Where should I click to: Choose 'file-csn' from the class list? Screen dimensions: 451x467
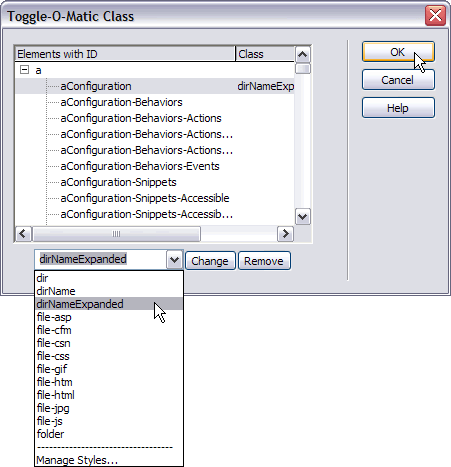[109, 343]
